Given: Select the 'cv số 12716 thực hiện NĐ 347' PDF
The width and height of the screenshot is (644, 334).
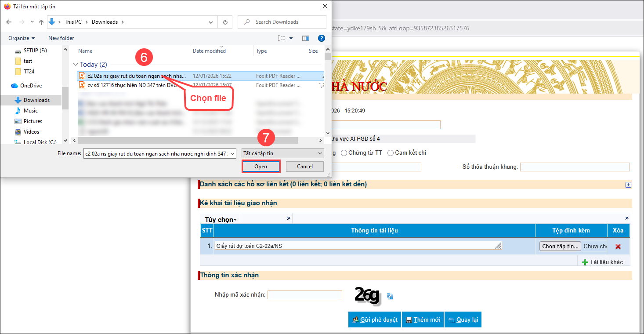Looking at the screenshot, I should (x=200, y=85).
